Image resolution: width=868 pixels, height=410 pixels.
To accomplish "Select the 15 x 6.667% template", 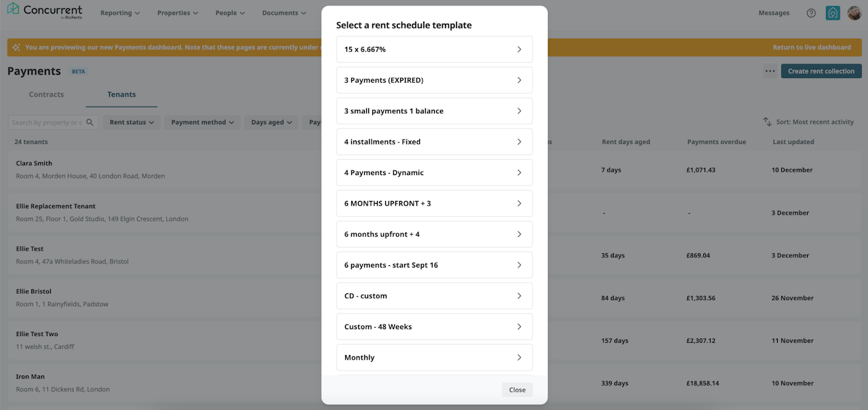I will coord(434,50).
